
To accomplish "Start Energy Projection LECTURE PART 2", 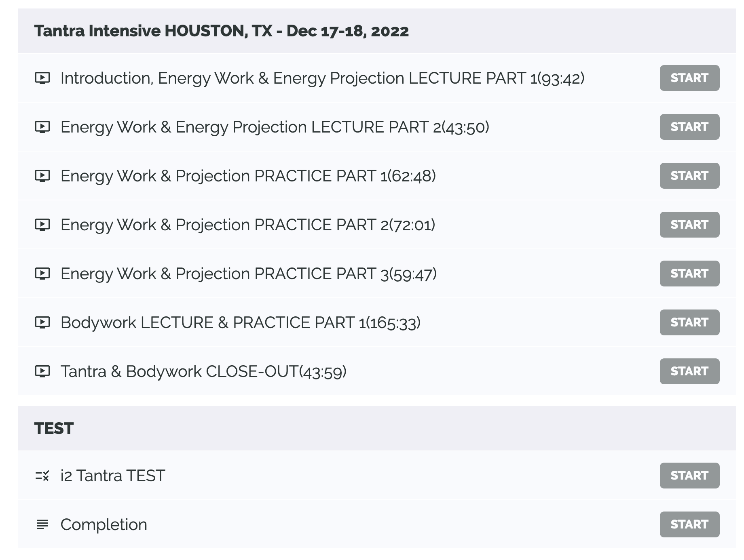I will 689,127.
